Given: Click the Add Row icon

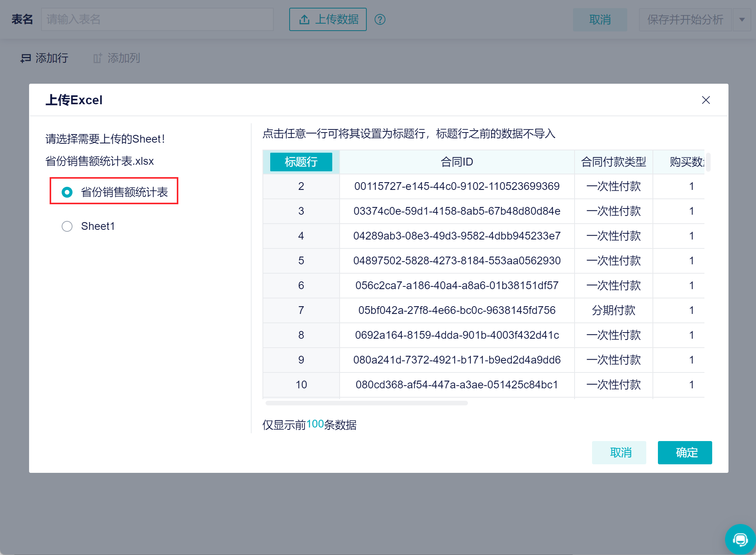Looking at the screenshot, I should (x=26, y=59).
